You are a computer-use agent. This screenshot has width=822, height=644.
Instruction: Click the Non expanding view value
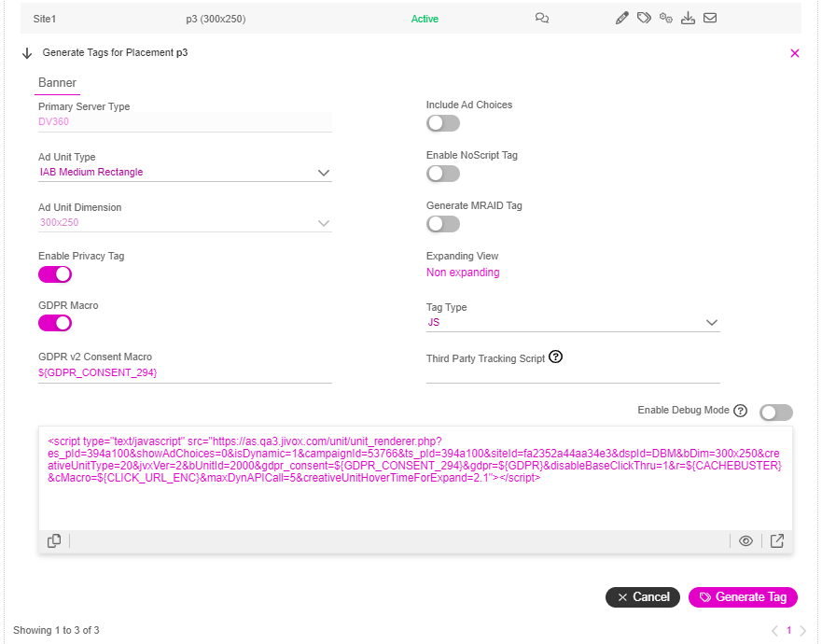coord(463,273)
